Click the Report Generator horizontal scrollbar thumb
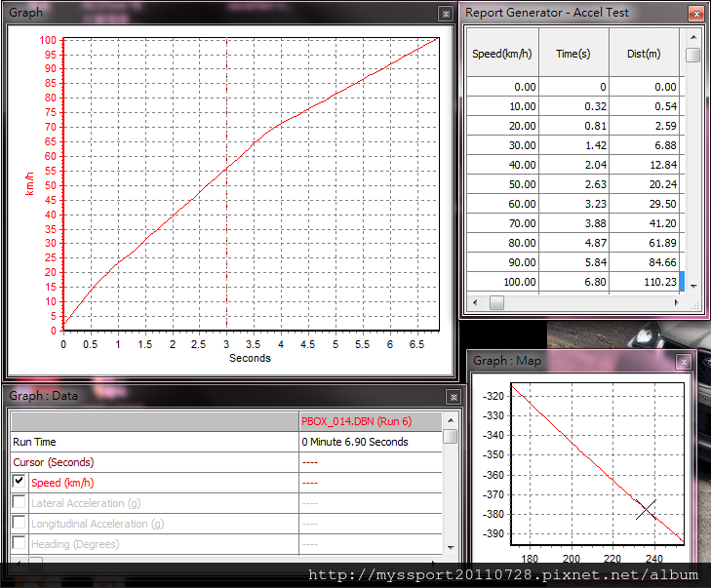Screen dimensions: 711x588 [x=496, y=302]
